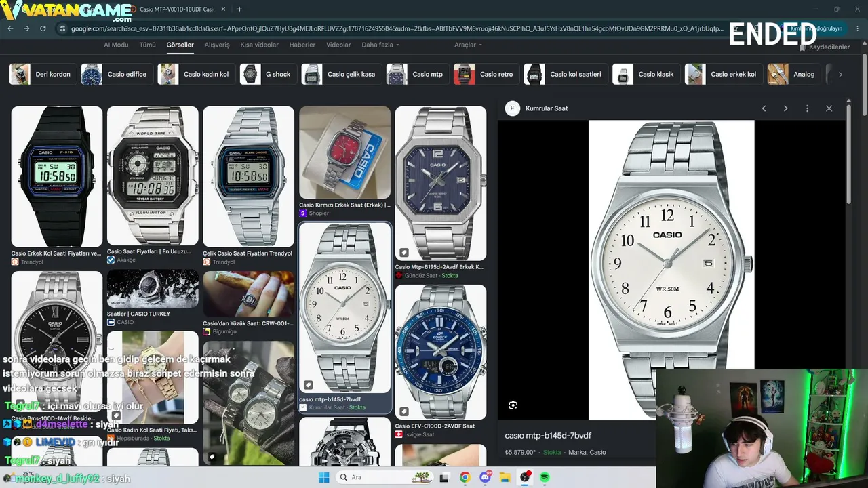View site information icon in address bar
The height and width of the screenshot is (488, 868).
click(x=62, y=28)
